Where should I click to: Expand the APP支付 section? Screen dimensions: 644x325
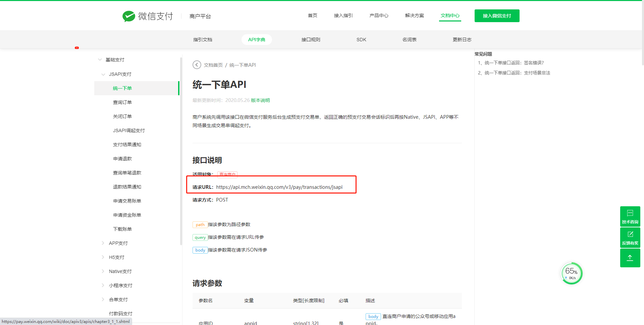tap(103, 243)
